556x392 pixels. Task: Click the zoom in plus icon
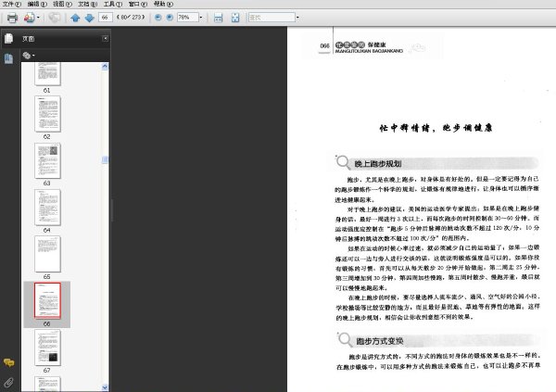pyautogui.click(x=170, y=17)
